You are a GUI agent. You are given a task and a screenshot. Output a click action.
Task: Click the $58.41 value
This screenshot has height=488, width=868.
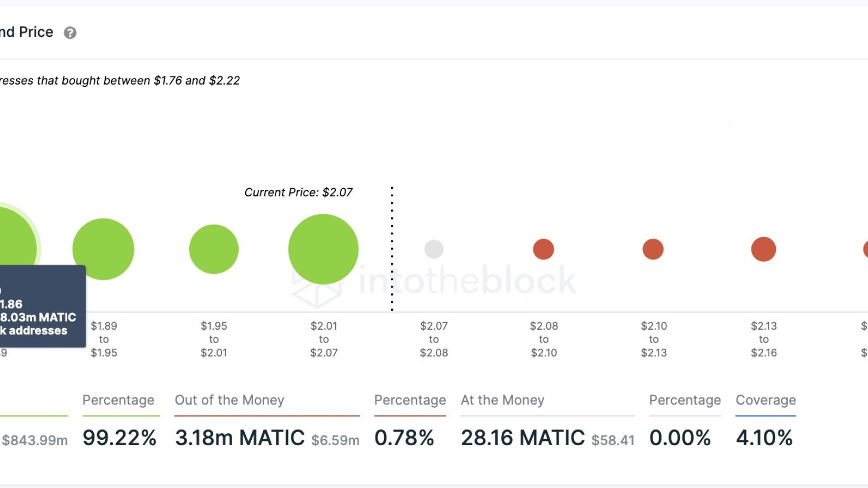613,440
